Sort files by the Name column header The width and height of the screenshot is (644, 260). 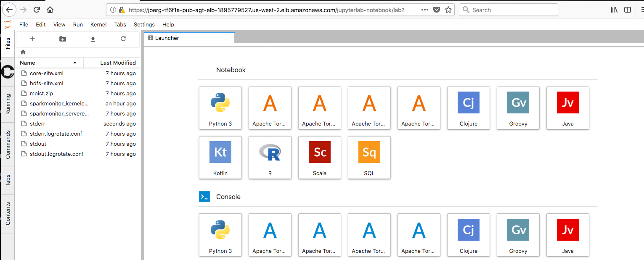50,63
